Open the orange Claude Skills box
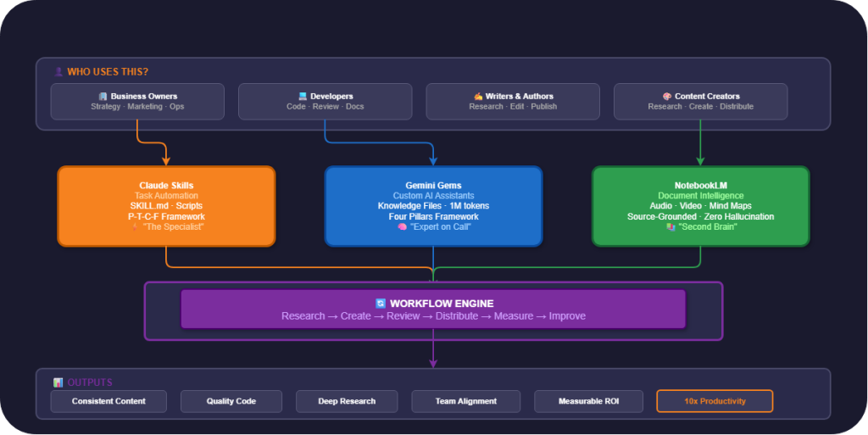Screen dimensions: 868x435 coord(166,206)
